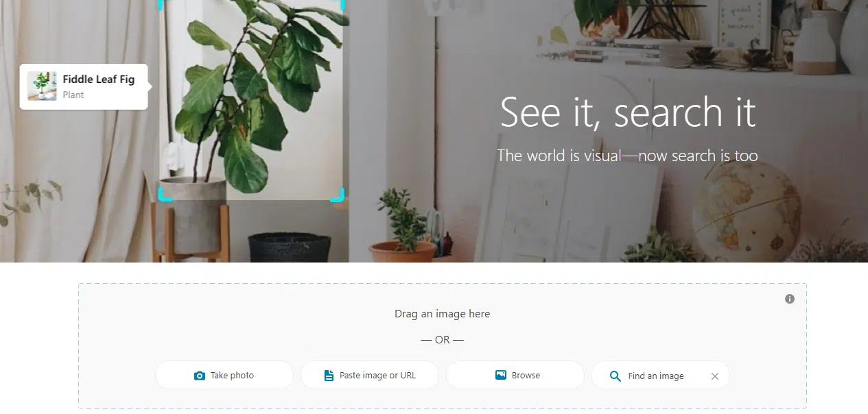868x414 pixels.
Task: Click the See it, search it heading
Action: tap(628, 112)
